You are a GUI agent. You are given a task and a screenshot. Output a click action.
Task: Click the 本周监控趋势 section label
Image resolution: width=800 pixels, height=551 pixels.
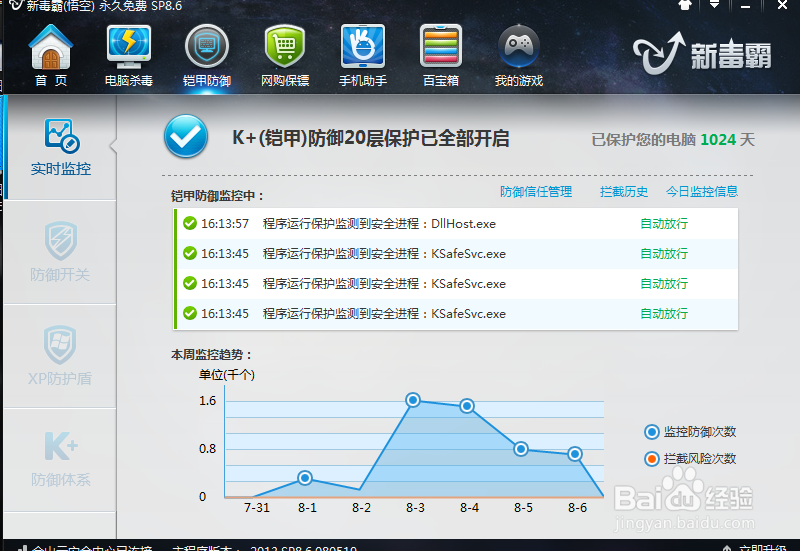(211, 355)
